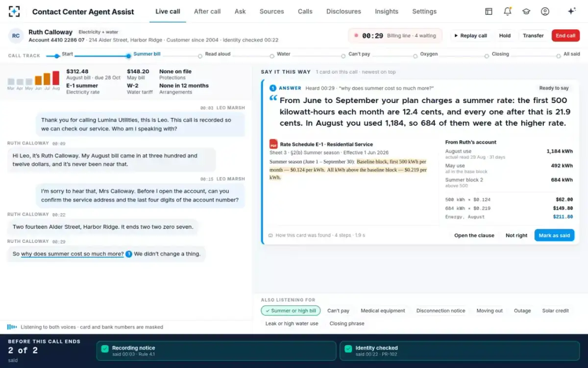This screenshot has height=368, width=588.
Task: Click the Recording notice green check icon
Action: [x=104, y=349]
